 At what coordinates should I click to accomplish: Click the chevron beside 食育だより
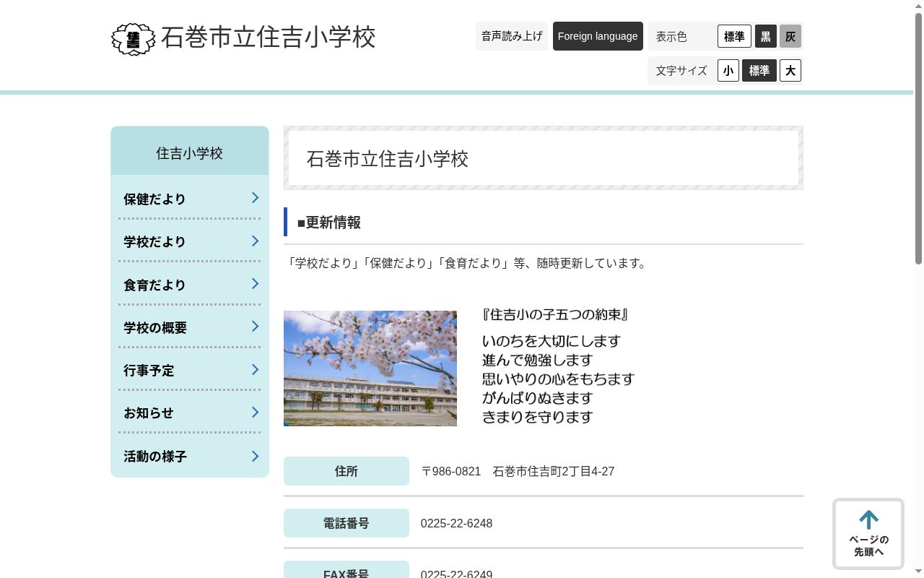tap(255, 284)
